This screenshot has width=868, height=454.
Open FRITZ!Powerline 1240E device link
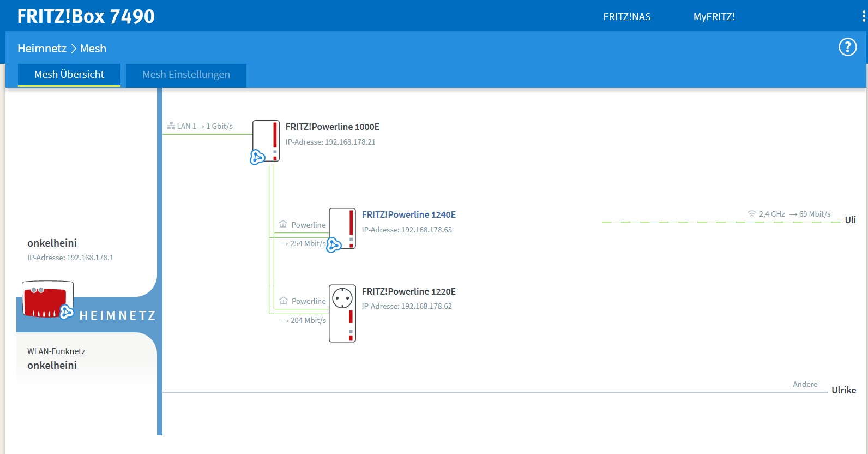[x=409, y=214]
